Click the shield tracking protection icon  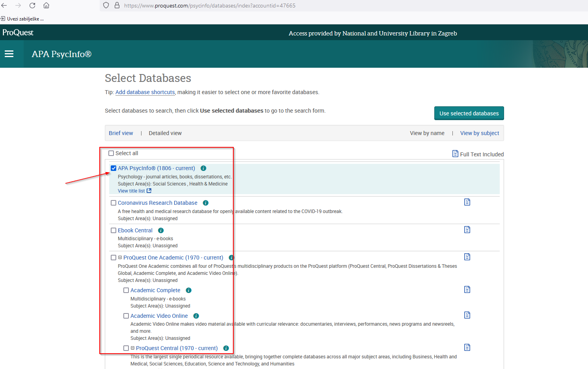click(x=106, y=6)
